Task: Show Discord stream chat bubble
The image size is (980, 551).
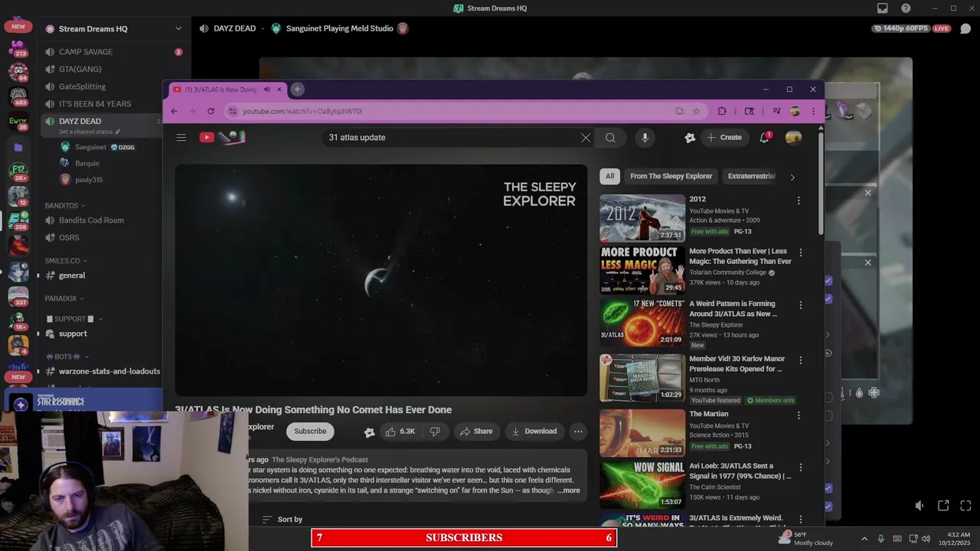Action: [965, 28]
